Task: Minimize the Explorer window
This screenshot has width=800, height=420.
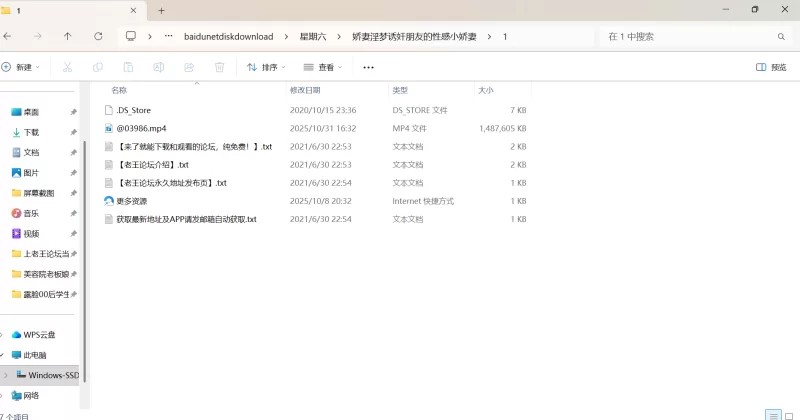Action: pos(726,10)
